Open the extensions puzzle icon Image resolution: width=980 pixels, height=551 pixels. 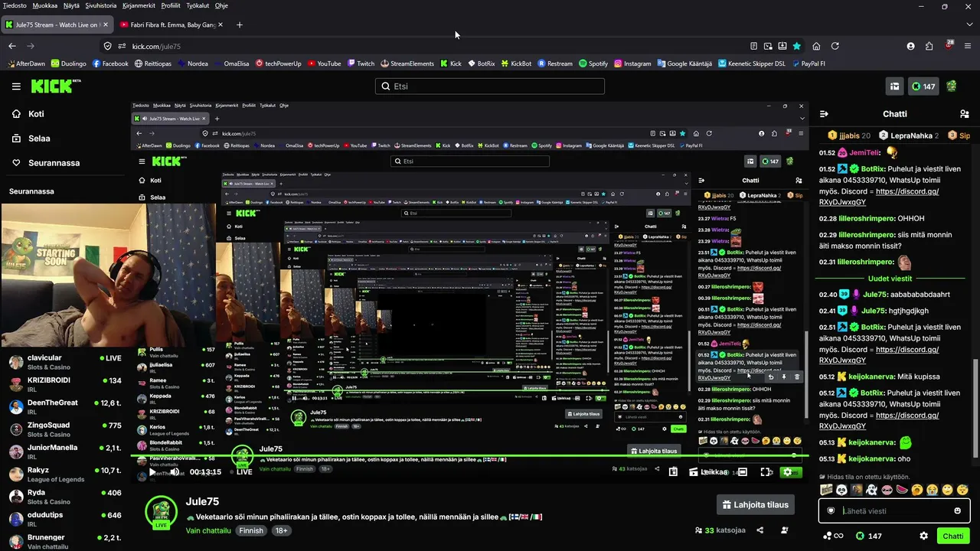point(929,46)
